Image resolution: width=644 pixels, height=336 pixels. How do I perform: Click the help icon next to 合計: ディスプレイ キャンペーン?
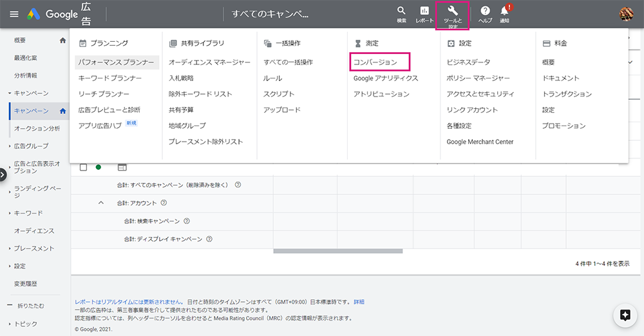pyautogui.click(x=209, y=239)
